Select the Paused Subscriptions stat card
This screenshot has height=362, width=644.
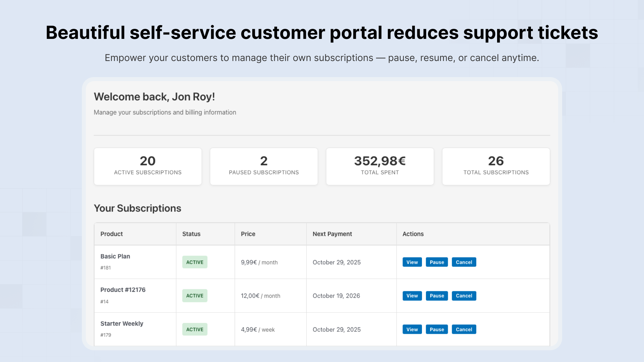coord(264,166)
